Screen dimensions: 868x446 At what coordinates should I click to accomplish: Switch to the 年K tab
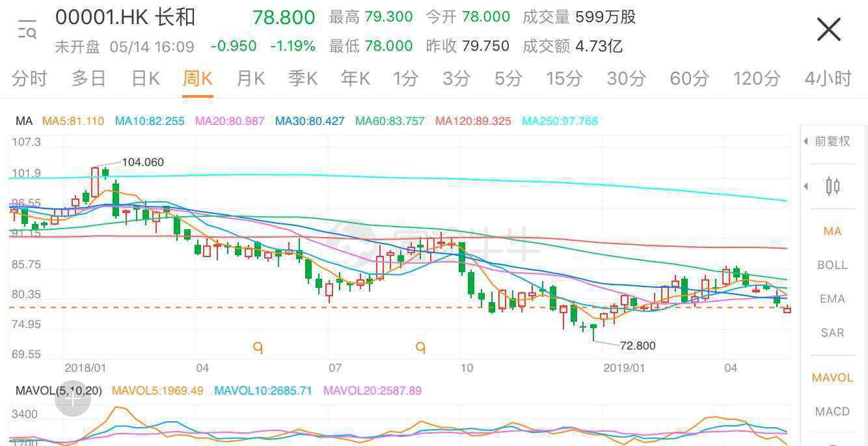pos(355,79)
